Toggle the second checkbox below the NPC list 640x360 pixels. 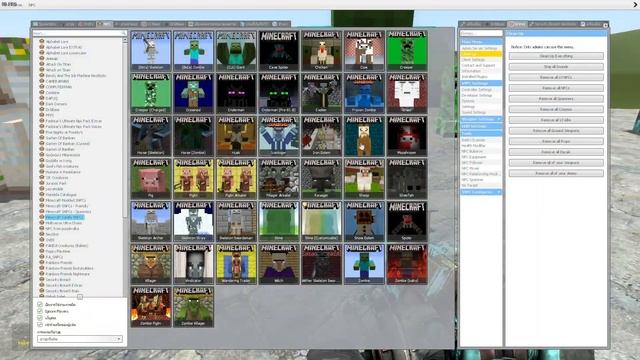[x=40, y=311]
